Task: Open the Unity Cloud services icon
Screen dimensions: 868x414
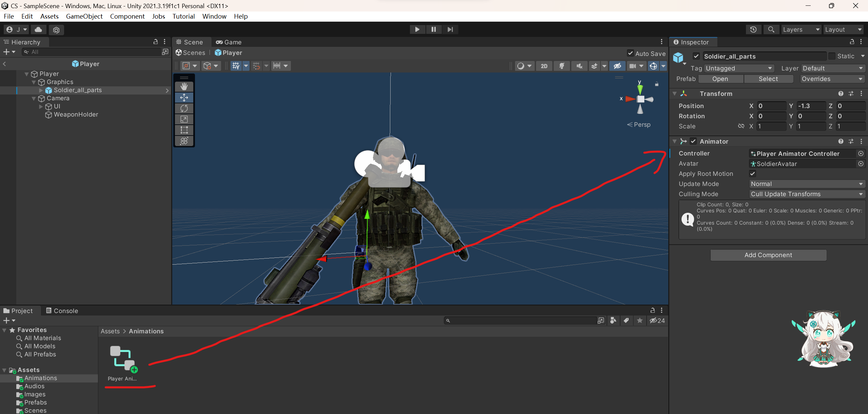Action: pos(39,29)
